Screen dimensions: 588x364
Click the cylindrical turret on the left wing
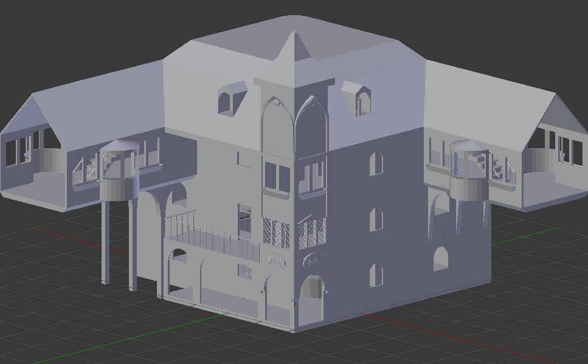click(x=119, y=170)
